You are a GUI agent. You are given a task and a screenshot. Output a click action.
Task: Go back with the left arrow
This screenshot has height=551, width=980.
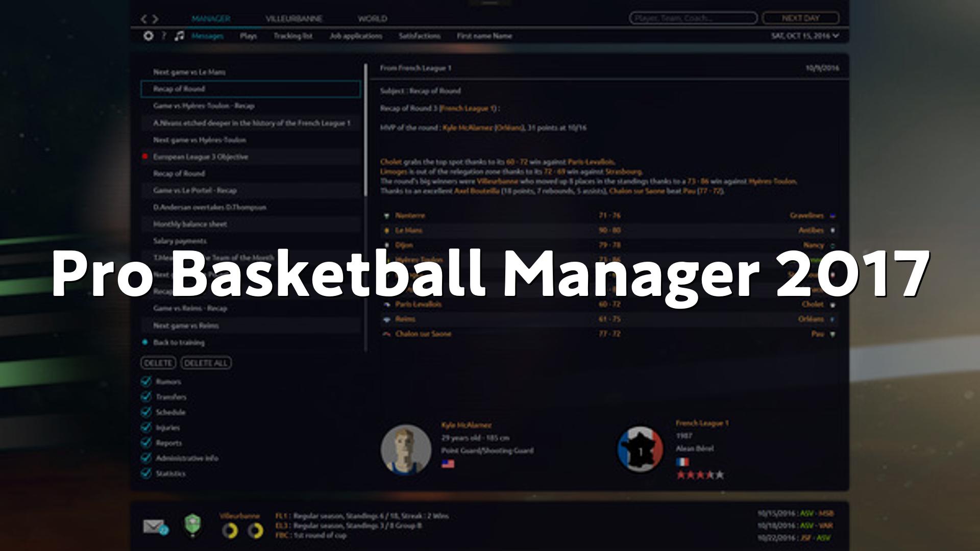144,19
